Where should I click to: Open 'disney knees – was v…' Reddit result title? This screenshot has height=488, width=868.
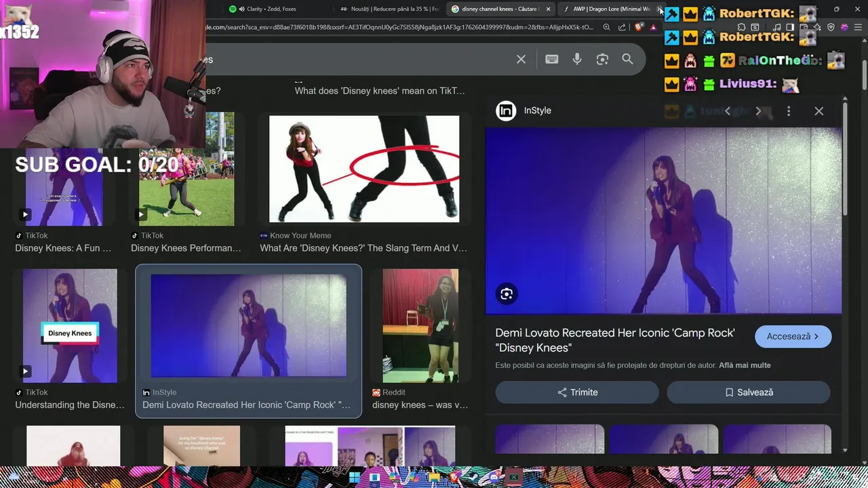coord(420,405)
